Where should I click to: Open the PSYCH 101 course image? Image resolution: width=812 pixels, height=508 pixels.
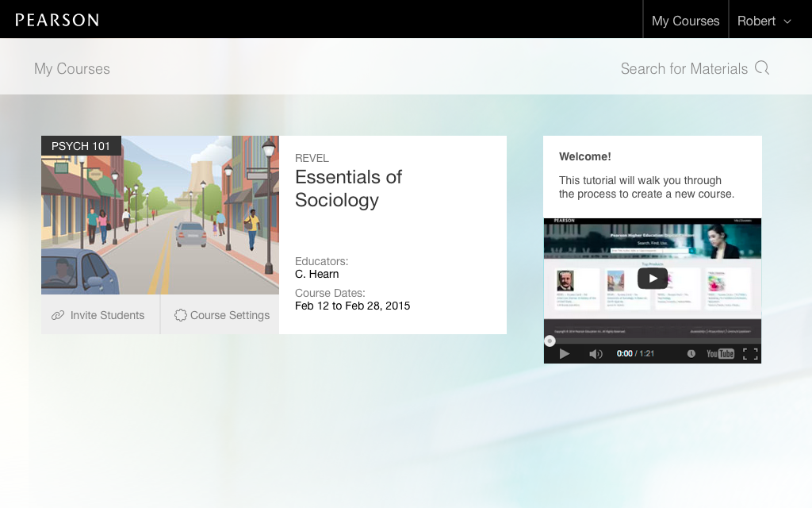[160, 215]
